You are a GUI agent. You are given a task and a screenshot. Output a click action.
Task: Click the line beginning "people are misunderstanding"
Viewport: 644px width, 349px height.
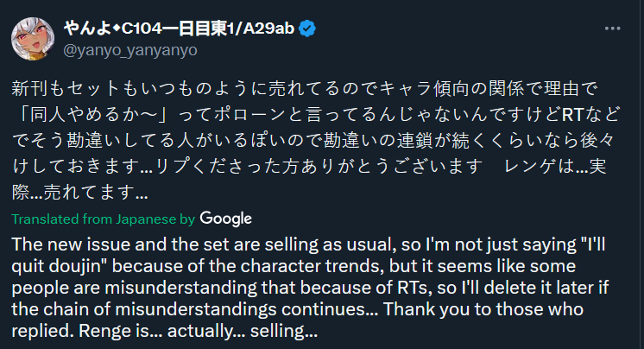pyautogui.click(x=310, y=288)
